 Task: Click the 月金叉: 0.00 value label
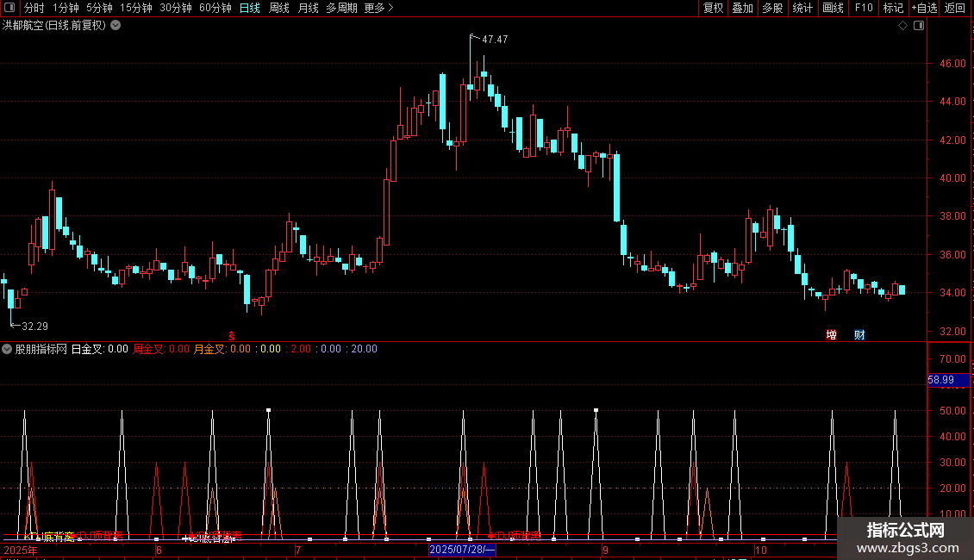click(222, 349)
